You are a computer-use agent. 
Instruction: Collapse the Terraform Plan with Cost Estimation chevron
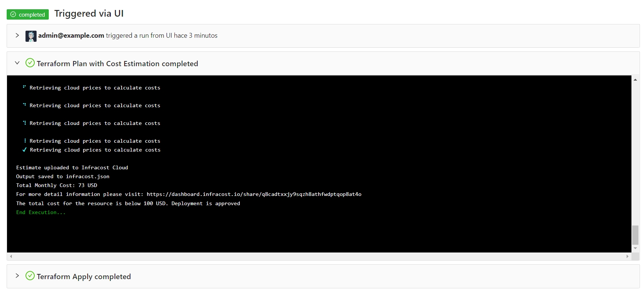(x=17, y=63)
